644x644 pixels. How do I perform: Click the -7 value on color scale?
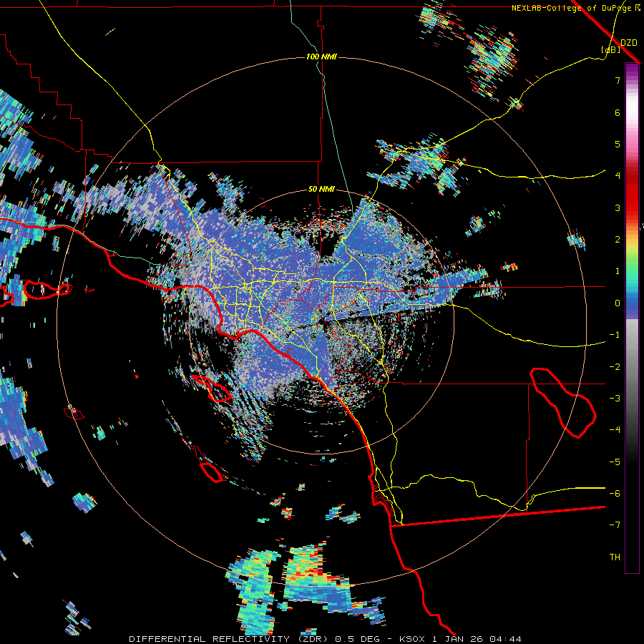click(615, 525)
